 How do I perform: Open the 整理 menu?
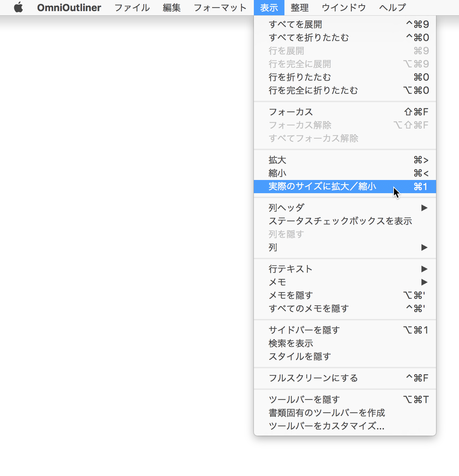point(300,7)
